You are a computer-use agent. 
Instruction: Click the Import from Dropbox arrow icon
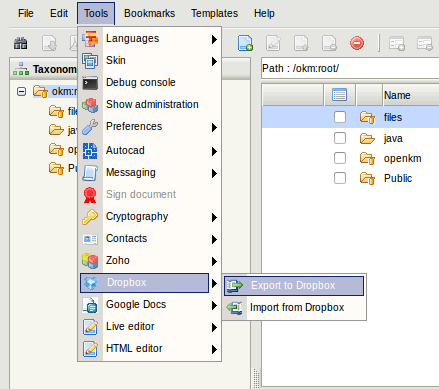[235, 308]
